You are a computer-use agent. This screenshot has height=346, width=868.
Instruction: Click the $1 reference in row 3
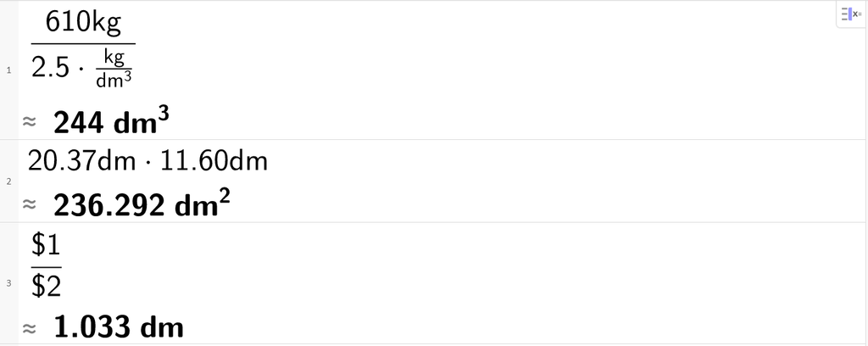[x=46, y=246]
